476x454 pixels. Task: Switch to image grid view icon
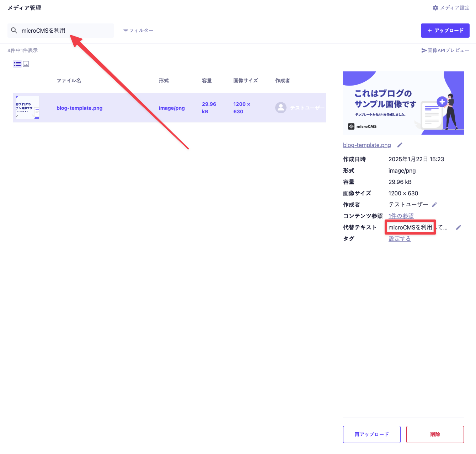(x=26, y=64)
